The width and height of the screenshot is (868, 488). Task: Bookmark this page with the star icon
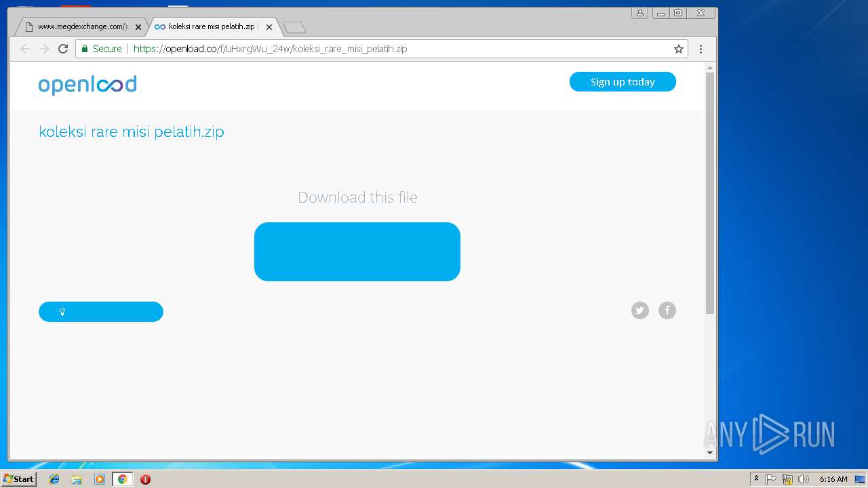(x=678, y=49)
